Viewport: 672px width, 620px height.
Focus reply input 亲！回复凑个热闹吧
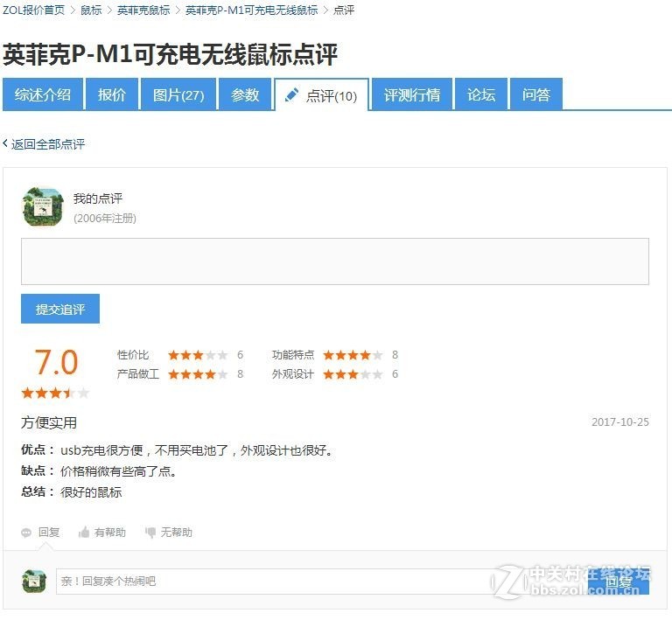click(x=322, y=582)
